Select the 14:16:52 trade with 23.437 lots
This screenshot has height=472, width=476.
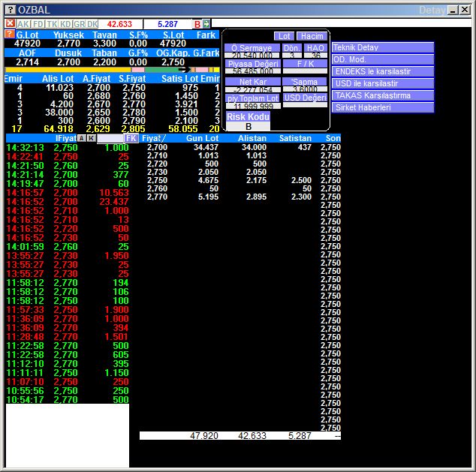point(68,202)
